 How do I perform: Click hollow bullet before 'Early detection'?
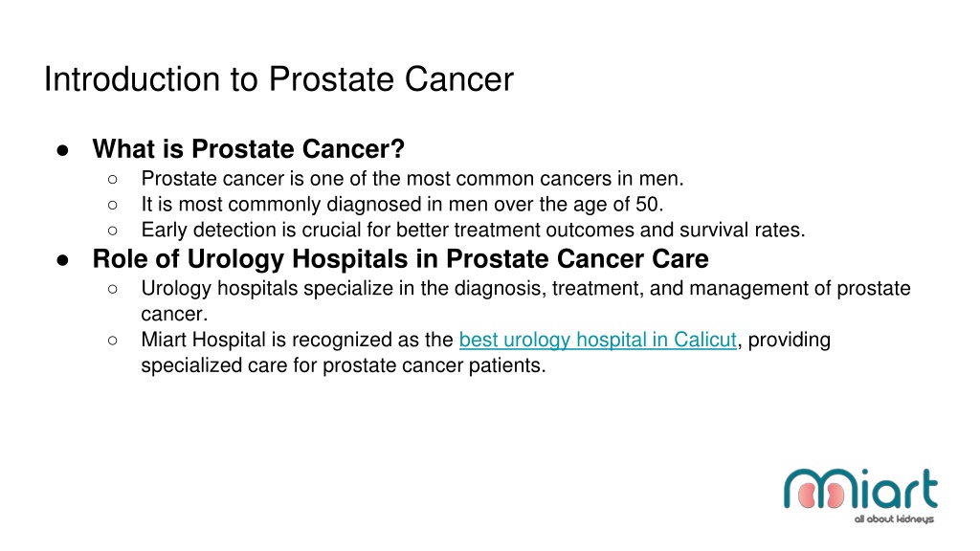113,231
